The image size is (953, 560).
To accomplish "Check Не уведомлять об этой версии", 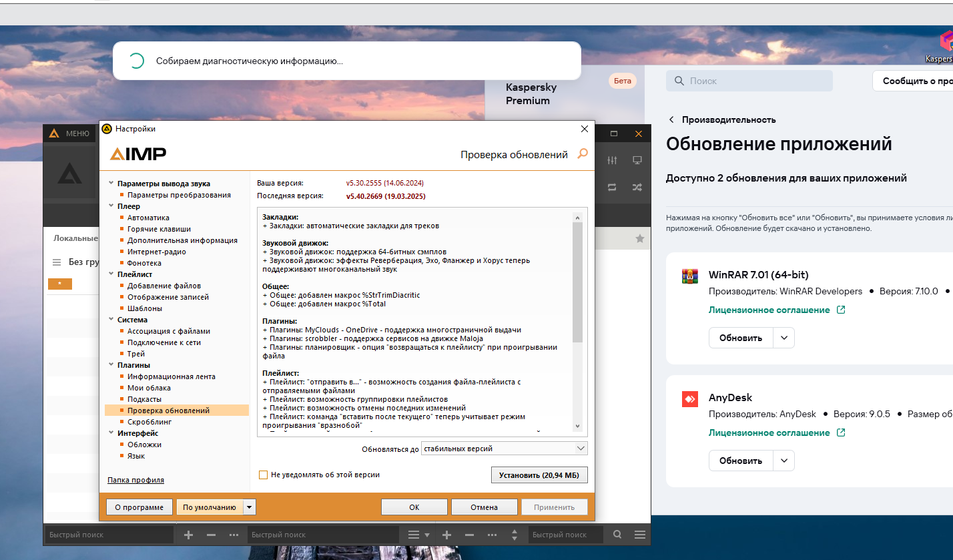I will [x=263, y=475].
